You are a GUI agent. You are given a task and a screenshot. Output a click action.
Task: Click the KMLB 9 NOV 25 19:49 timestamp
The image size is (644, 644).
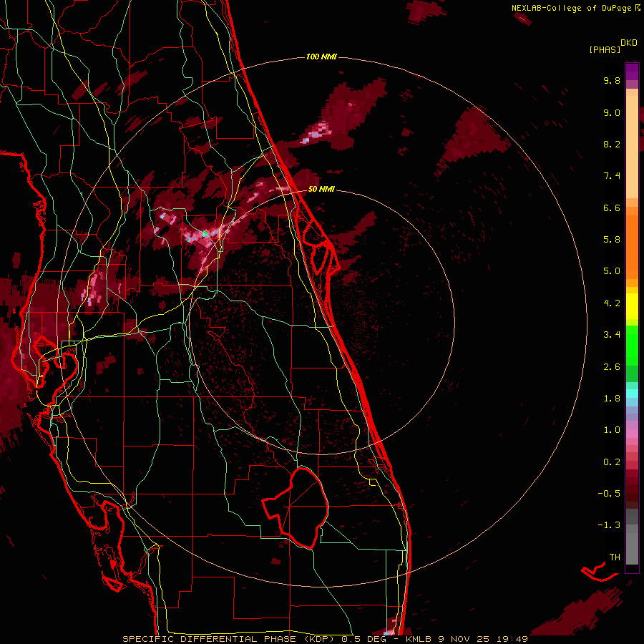(x=467, y=639)
